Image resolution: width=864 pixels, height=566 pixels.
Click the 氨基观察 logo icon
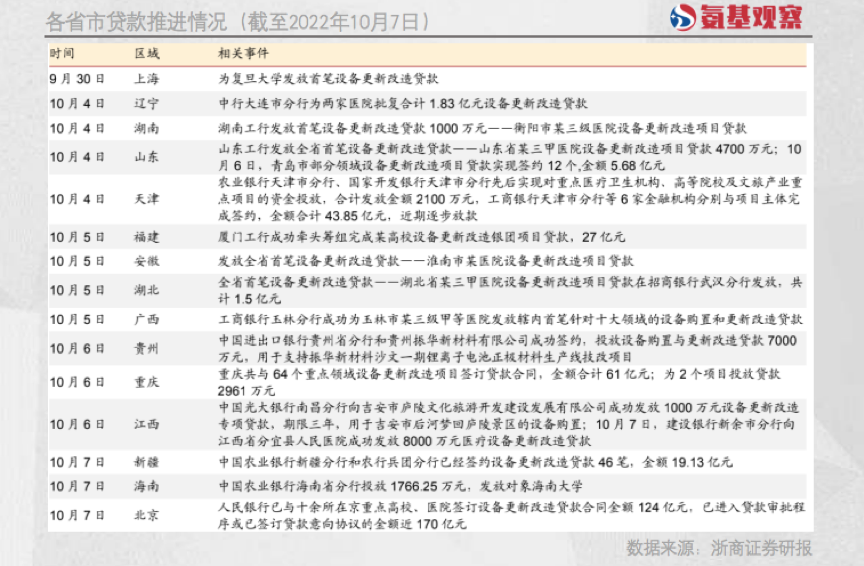pyautogui.click(x=684, y=17)
